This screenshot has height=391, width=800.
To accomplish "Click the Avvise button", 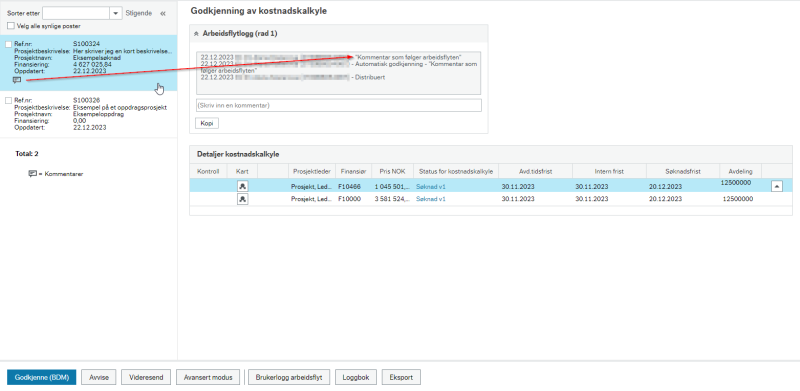I will (x=99, y=377).
